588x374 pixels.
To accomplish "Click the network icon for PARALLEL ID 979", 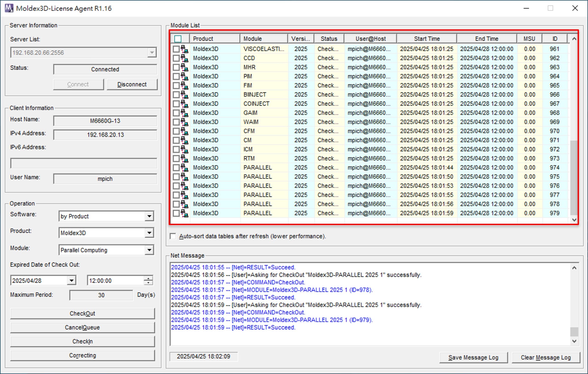I will (x=185, y=213).
